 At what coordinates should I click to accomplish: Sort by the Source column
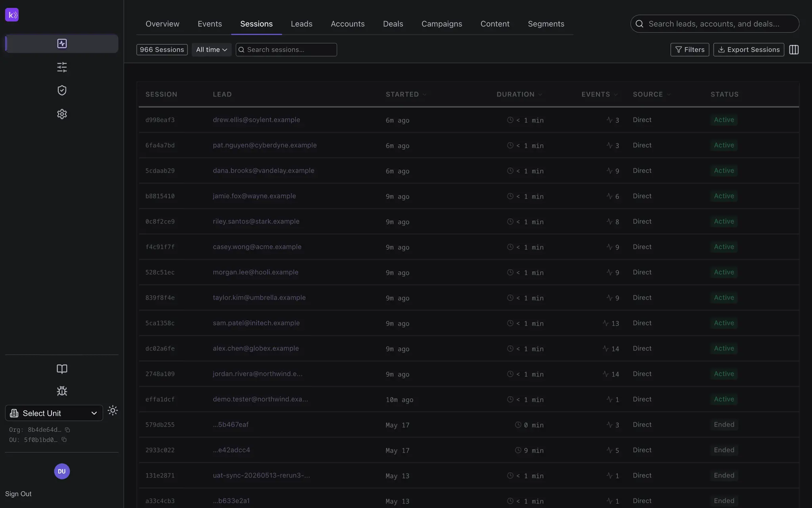point(652,94)
